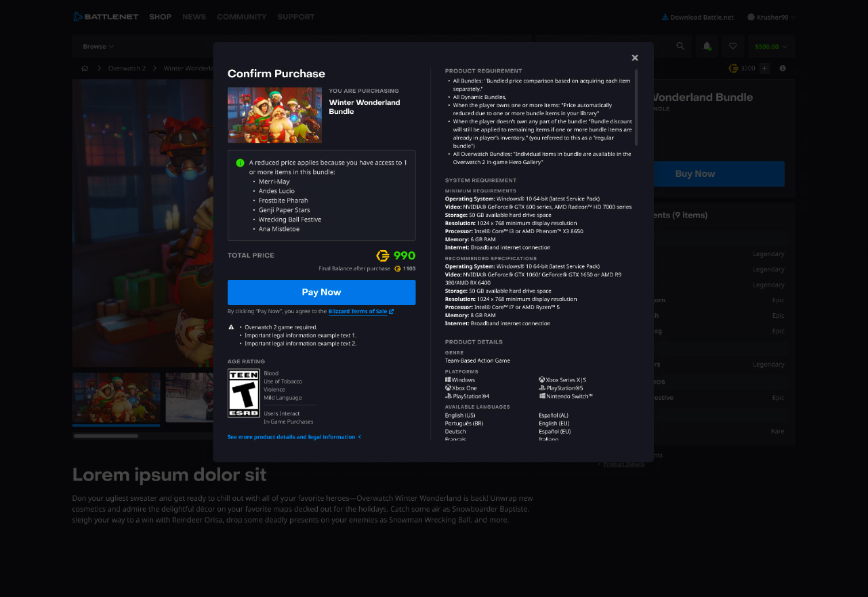Click the Pay Now button
This screenshot has width=868, height=597.
pos(321,292)
